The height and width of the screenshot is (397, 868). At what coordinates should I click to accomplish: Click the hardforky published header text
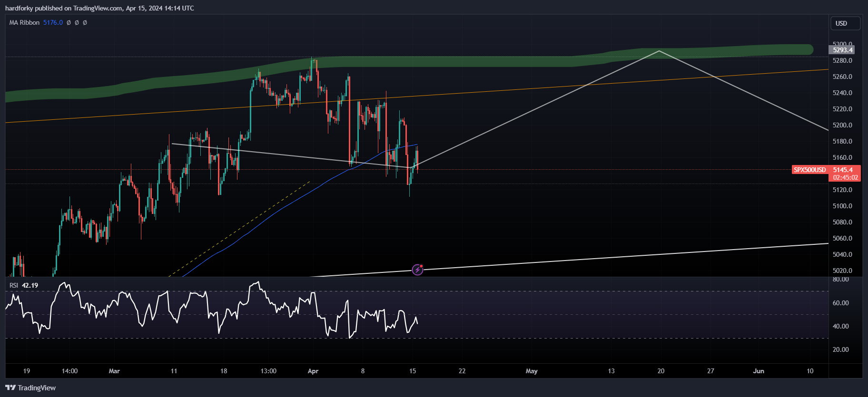pyautogui.click(x=99, y=8)
